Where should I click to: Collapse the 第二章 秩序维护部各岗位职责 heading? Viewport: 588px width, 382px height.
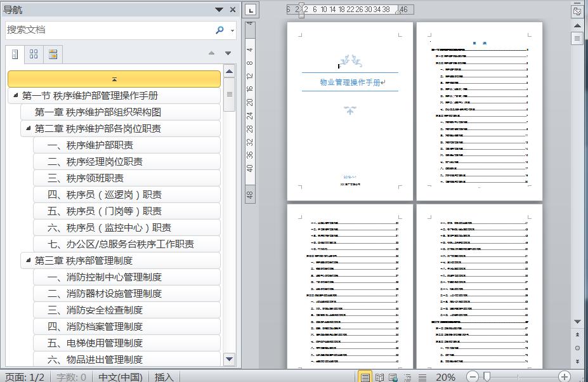tap(28, 128)
